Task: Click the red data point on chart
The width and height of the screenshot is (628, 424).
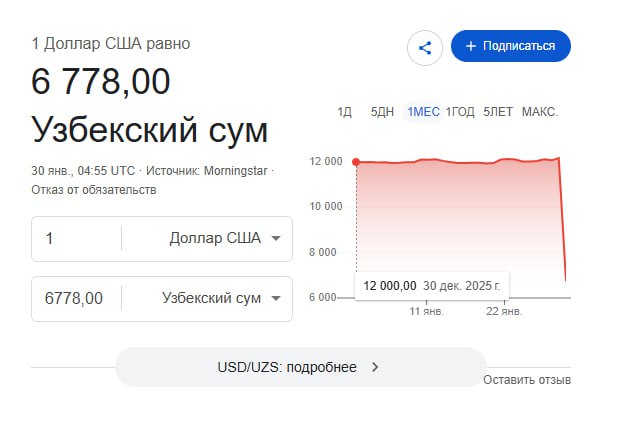Action: [x=356, y=161]
